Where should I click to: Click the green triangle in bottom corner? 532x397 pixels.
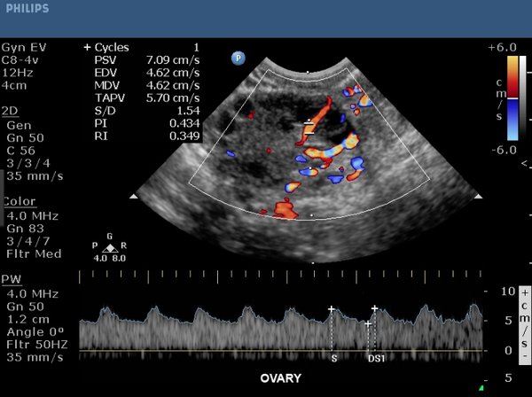(x=481, y=387)
